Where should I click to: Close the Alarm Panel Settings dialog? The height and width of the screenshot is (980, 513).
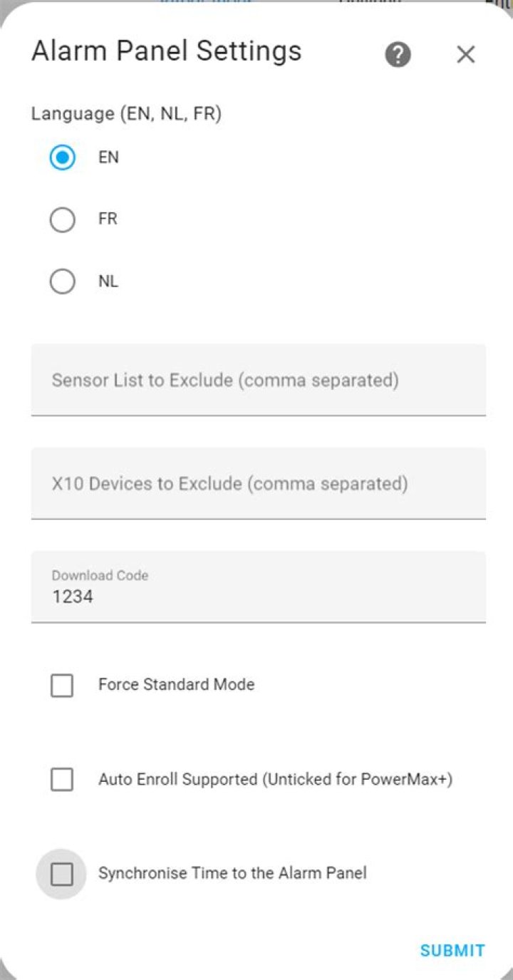click(465, 54)
